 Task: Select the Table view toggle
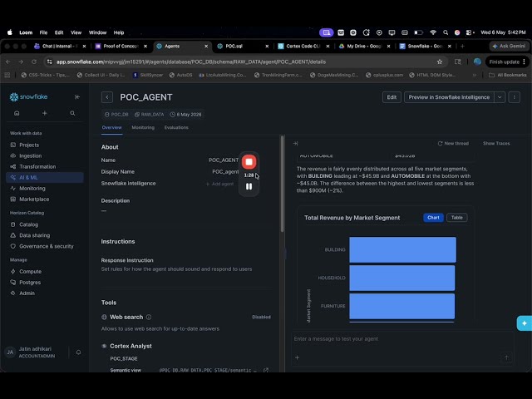(x=456, y=218)
